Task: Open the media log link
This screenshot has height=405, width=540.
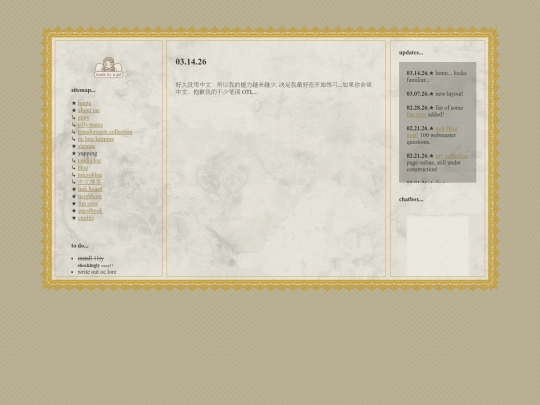Action: point(89,160)
